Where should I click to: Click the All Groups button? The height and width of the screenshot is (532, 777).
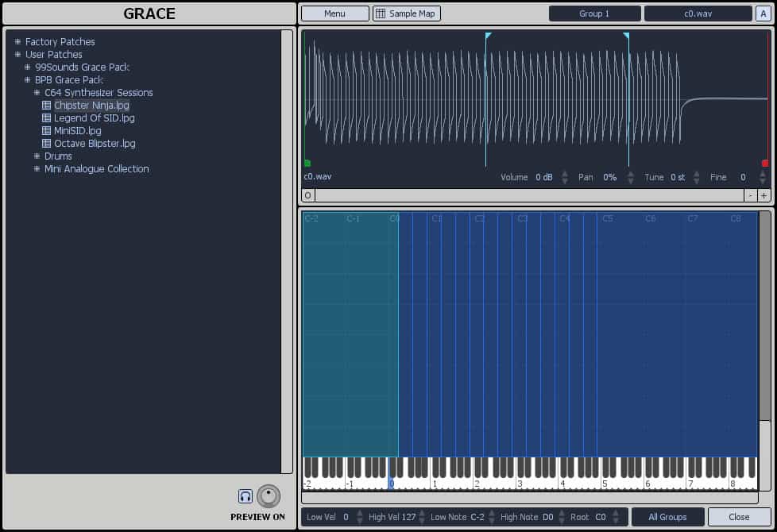point(667,517)
